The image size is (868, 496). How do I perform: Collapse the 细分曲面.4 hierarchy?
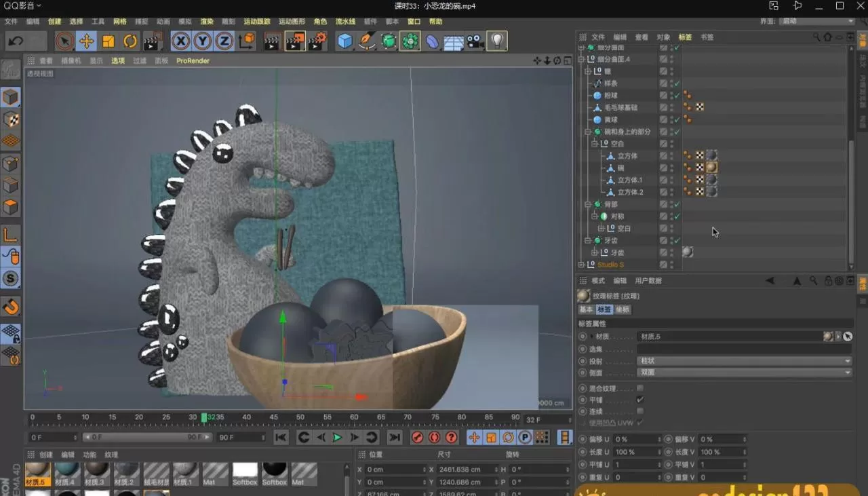pos(582,59)
